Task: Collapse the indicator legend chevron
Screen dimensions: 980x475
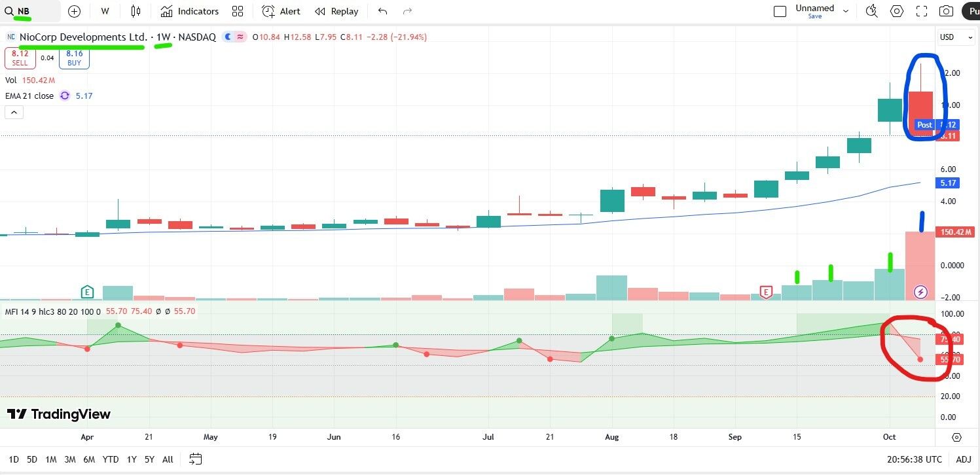Action: [x=14, y=112]
